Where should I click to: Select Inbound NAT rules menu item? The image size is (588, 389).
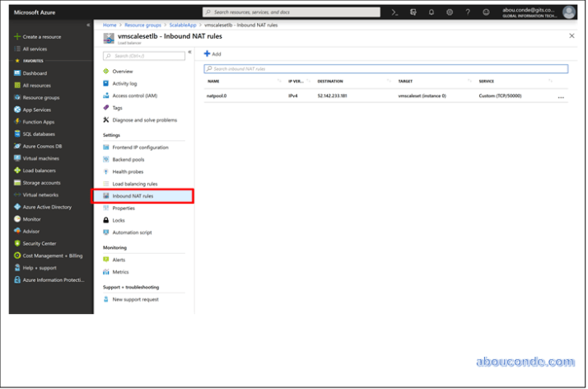click(x=133, y=196)
